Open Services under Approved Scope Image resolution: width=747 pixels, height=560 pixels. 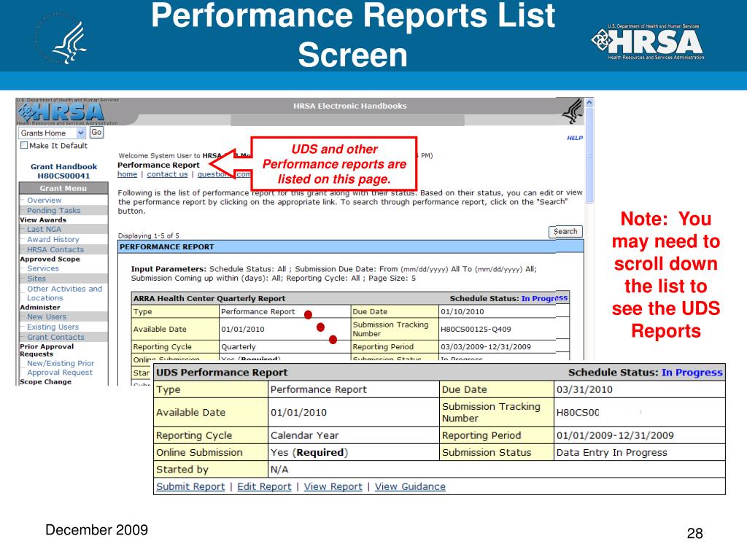click(x=43, y=268)
